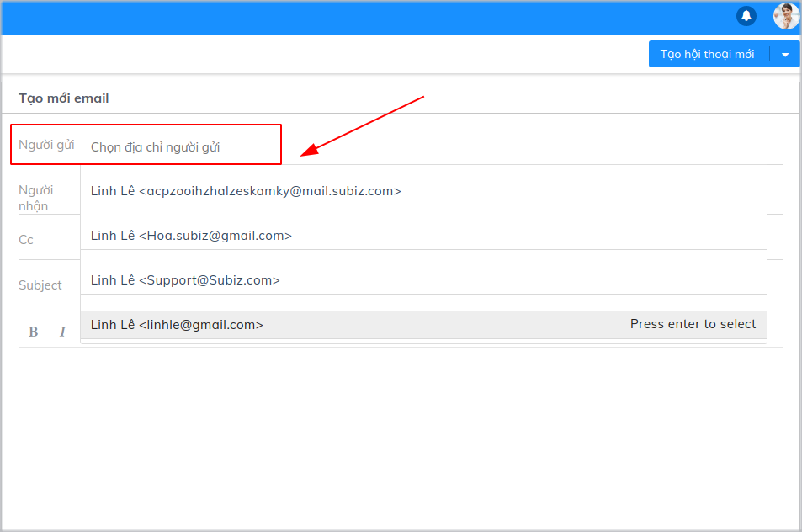Choose Hoa.subiz@gmail.com as sender

click(x=191, y=236)
